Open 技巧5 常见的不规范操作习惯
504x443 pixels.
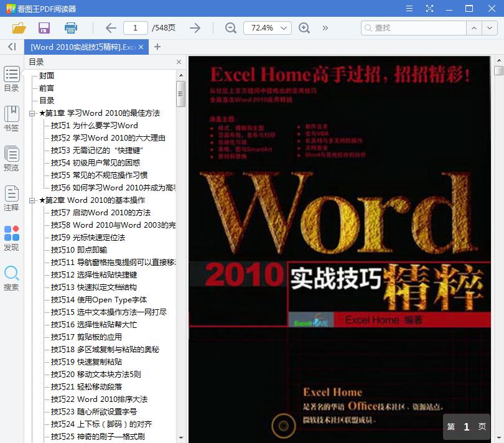(x=99, y=175)
